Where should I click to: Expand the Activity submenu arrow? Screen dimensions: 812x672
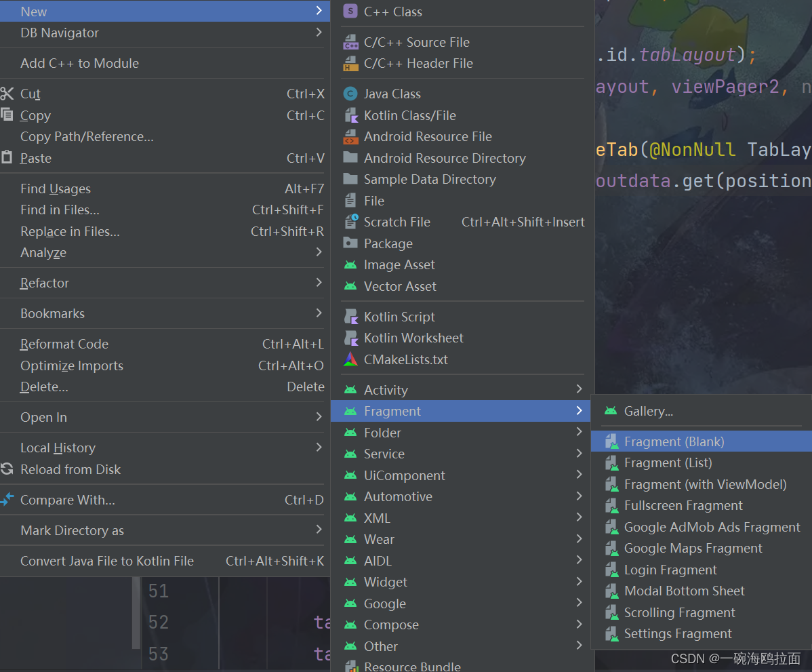coord(579,389)
